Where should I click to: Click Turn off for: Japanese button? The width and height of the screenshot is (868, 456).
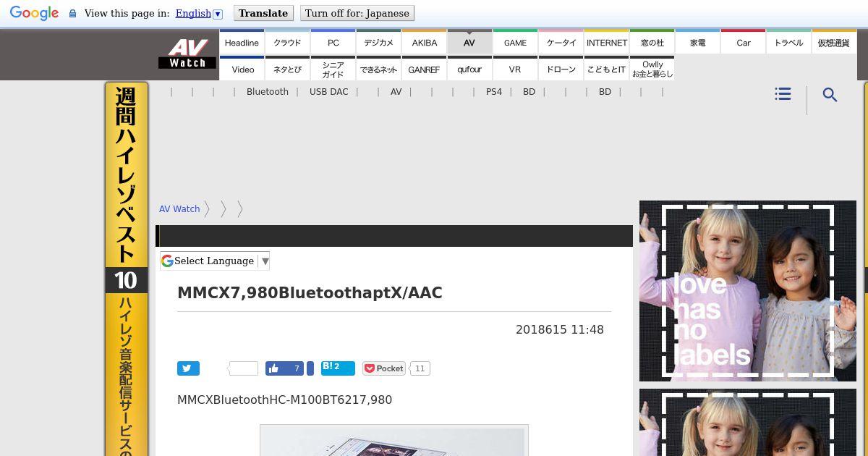click(x=357, y=13)
